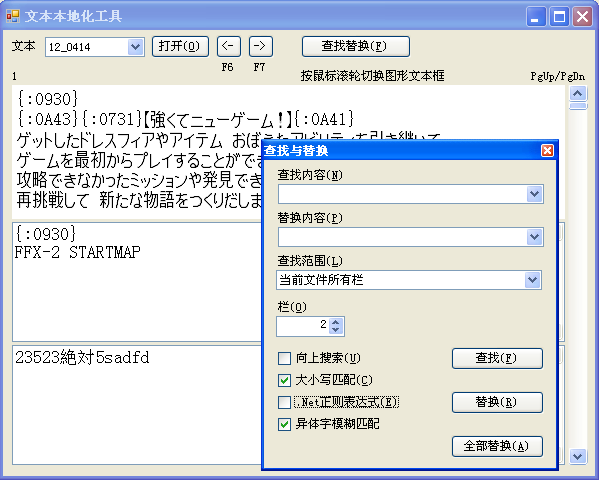Click the main scrollbar down arrow
599x480 pixels.
(578, 456)
